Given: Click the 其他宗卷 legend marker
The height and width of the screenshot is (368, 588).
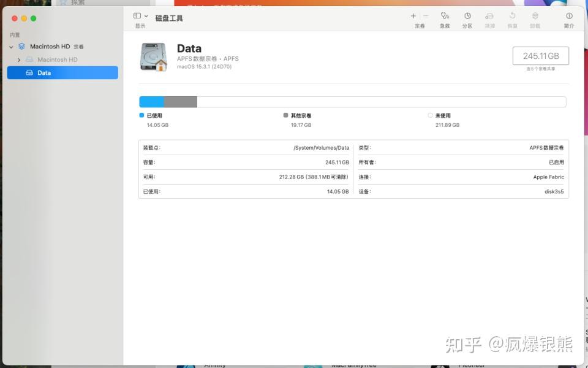Looking at the screenshot, I should point(285,115).
